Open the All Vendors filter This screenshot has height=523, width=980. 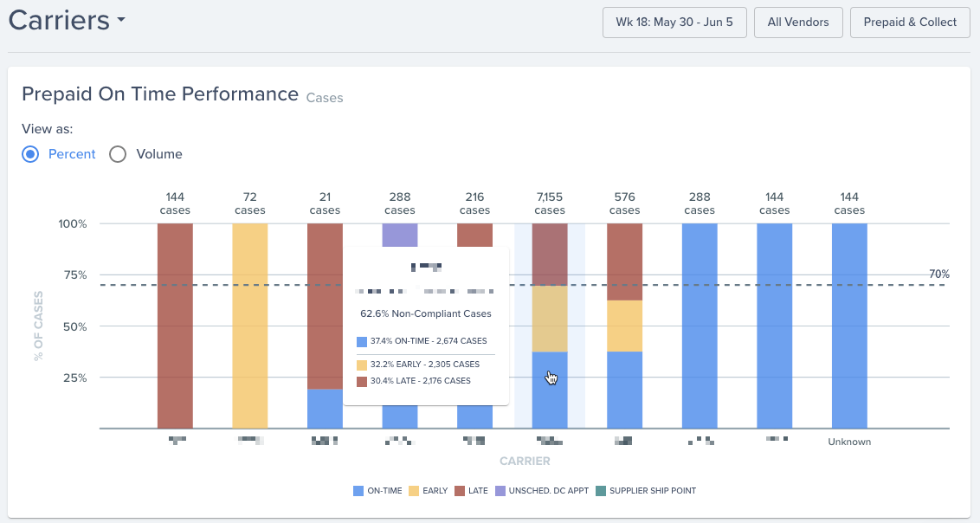798,23
